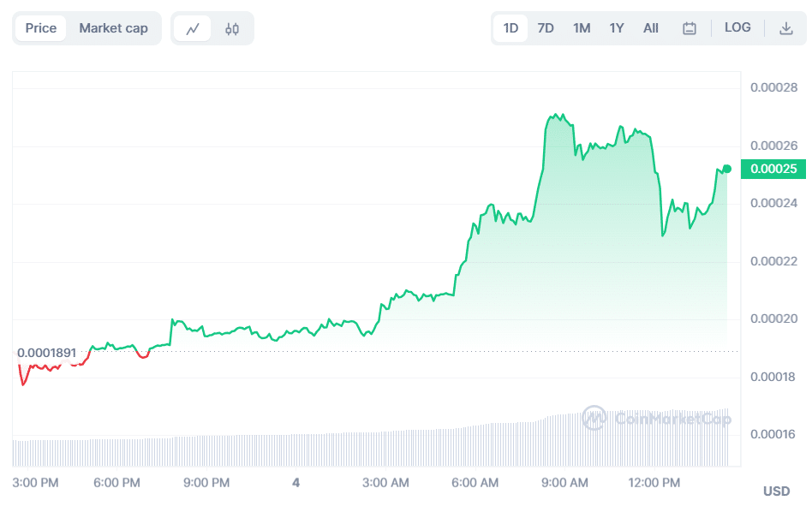Viewport: 812px width, 518px height.
Task: Select the Price tab
Action: point(41,28)
